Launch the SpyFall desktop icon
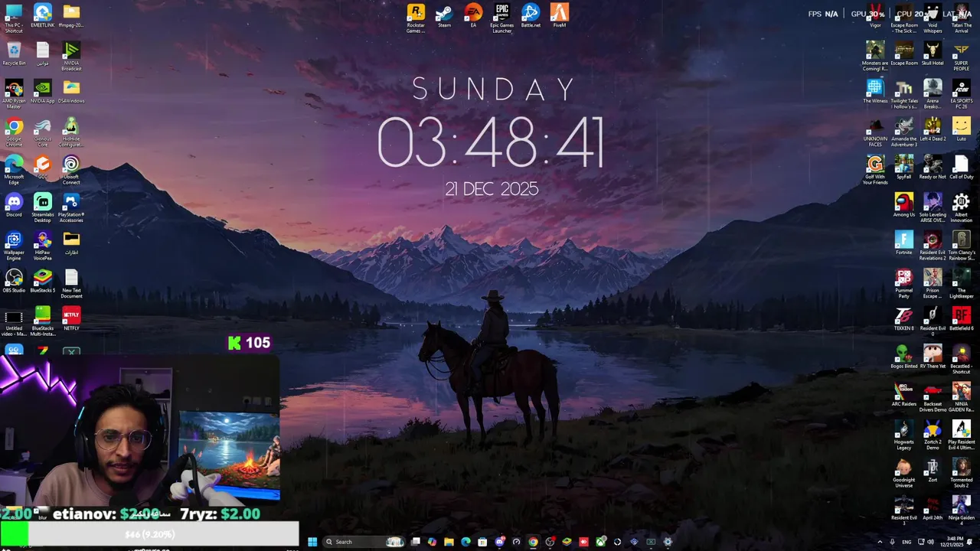 (904, 168)
